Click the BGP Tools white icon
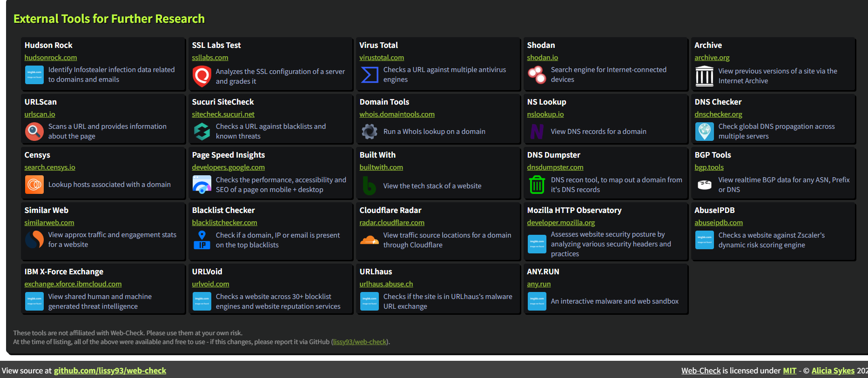 point(705,185)
